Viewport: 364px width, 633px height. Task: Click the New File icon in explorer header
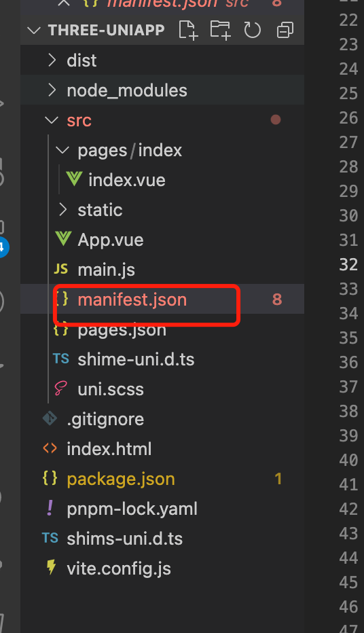188,31
